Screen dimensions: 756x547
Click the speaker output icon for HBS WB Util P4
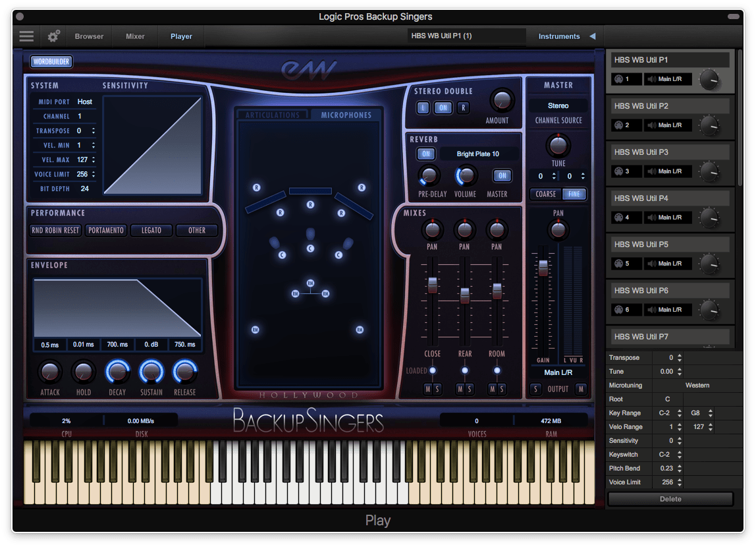(652, 217)
